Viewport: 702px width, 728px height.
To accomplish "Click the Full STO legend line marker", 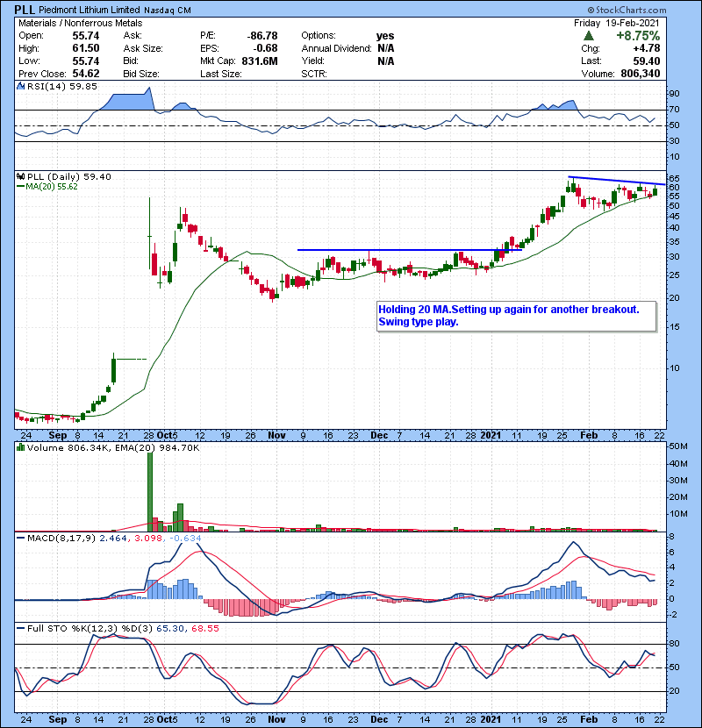I will [21, 628].
